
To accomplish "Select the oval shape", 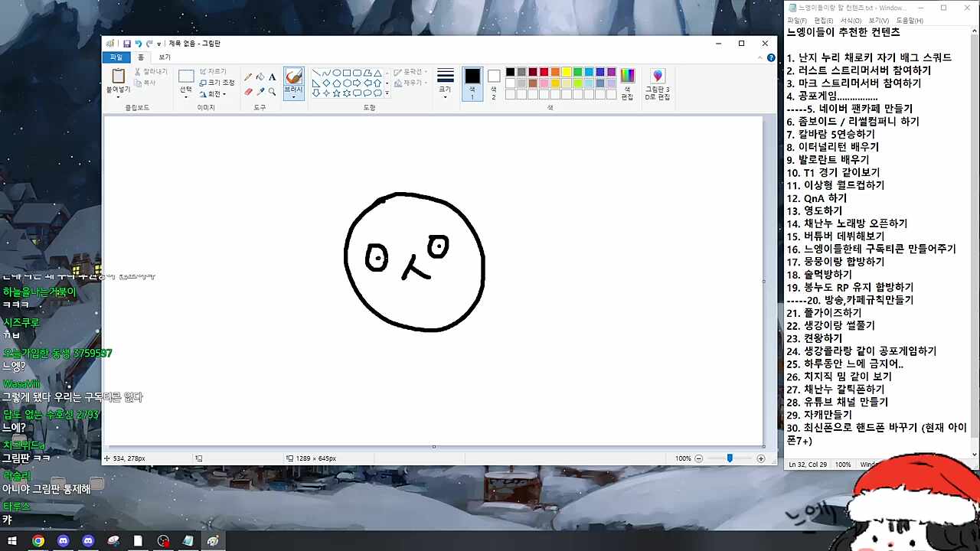I will (337, 73).
